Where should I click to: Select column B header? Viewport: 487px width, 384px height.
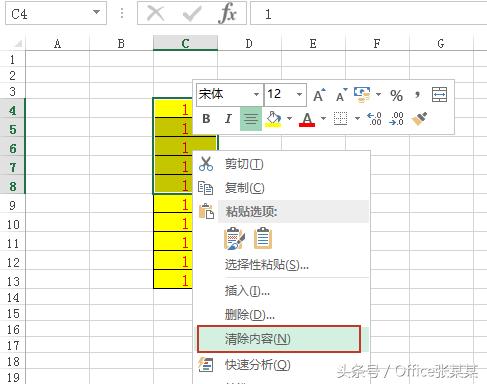click(x=121, y=43)
